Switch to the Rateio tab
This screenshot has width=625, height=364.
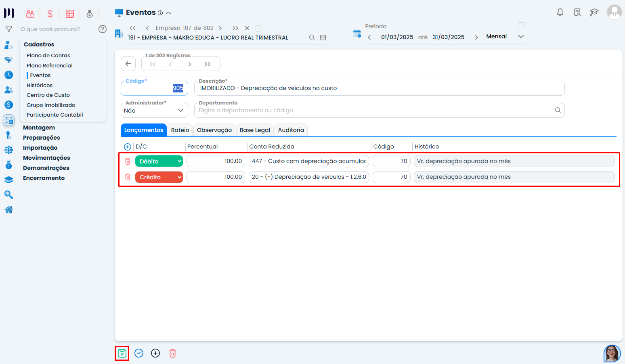click(180, 130)
